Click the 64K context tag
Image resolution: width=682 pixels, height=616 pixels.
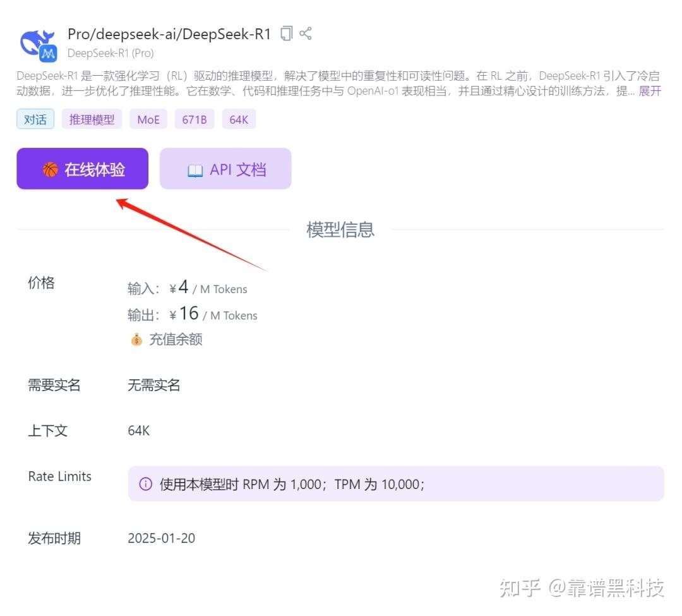(x=239, y=119)
